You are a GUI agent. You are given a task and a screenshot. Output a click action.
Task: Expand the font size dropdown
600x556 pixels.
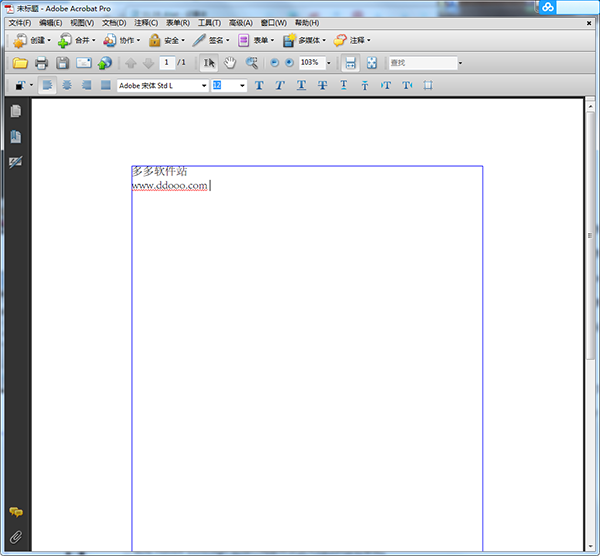[x=242, y=86]
